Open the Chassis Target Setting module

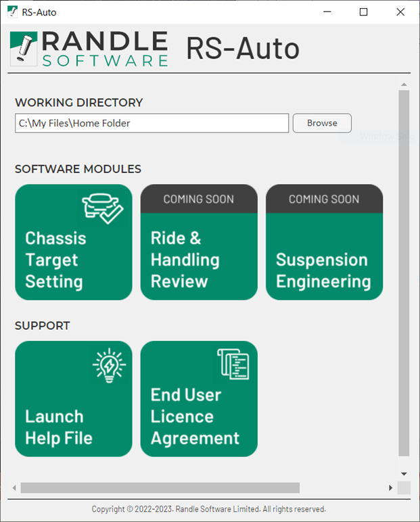(73, 242)
